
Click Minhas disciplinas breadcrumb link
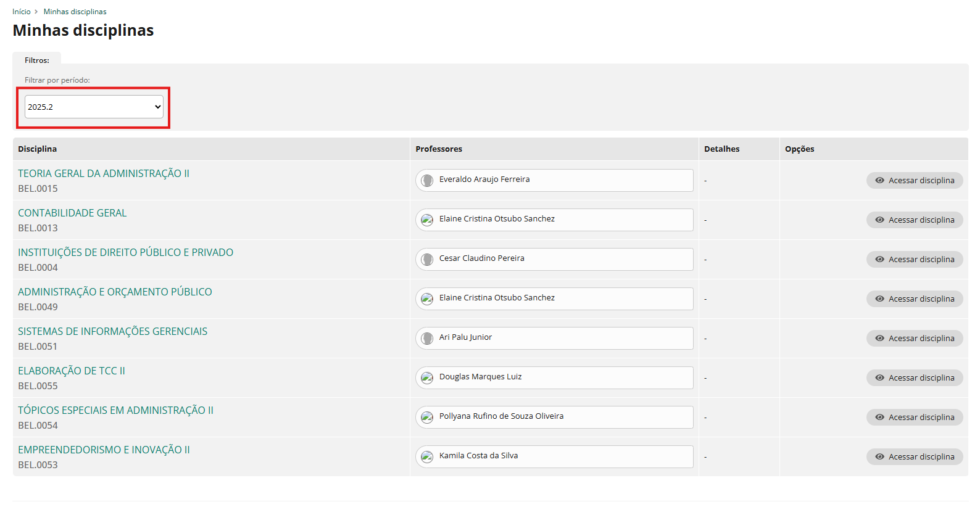[x=75, y=12]
